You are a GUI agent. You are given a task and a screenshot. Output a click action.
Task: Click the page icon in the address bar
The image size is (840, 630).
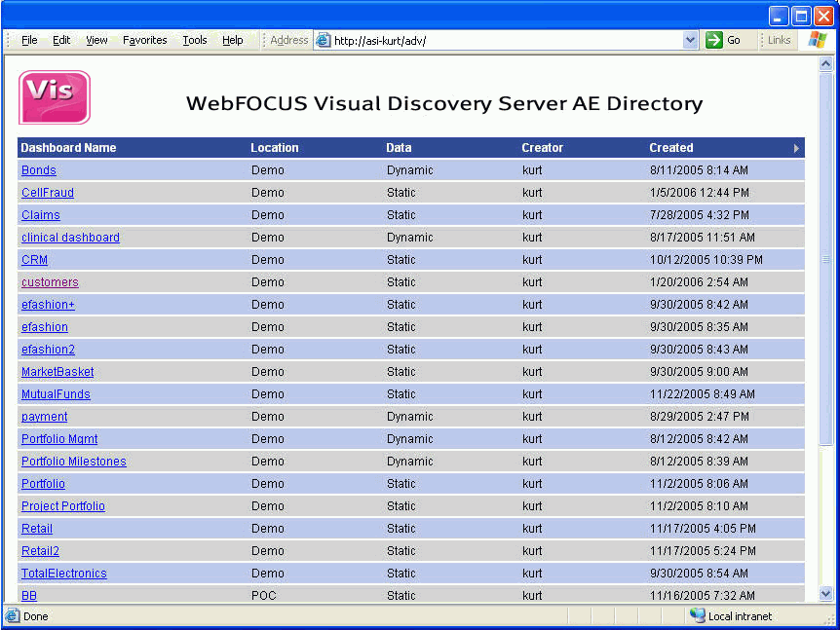click(323, 40)
